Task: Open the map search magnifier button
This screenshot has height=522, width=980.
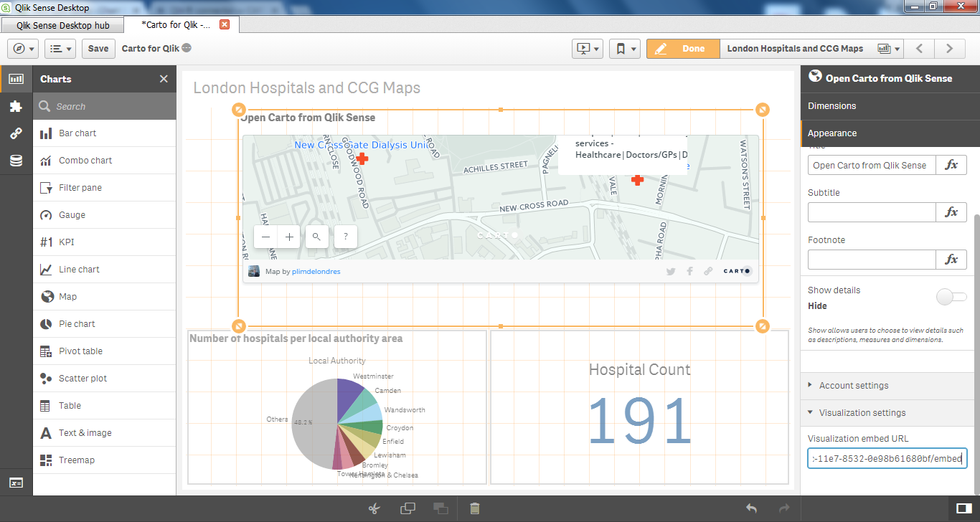Action: 317,237
